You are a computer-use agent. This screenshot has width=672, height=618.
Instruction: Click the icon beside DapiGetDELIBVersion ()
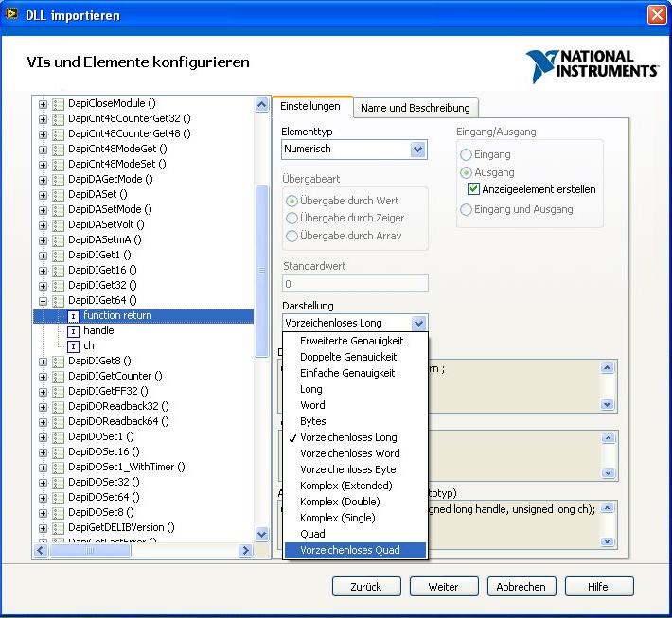(x=58, y=527)
